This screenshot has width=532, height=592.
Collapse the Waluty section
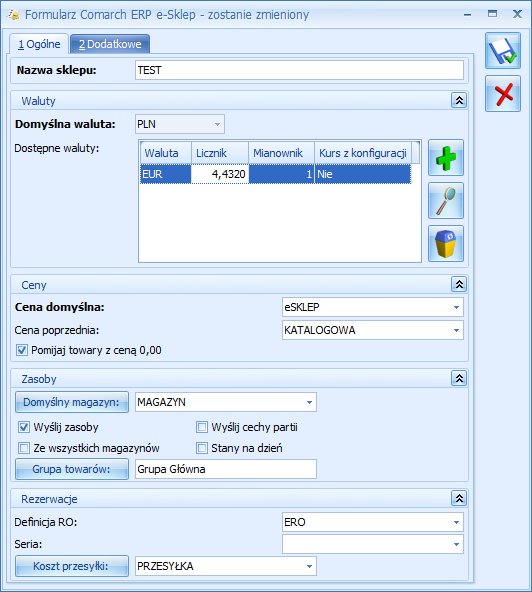(459, 100)
